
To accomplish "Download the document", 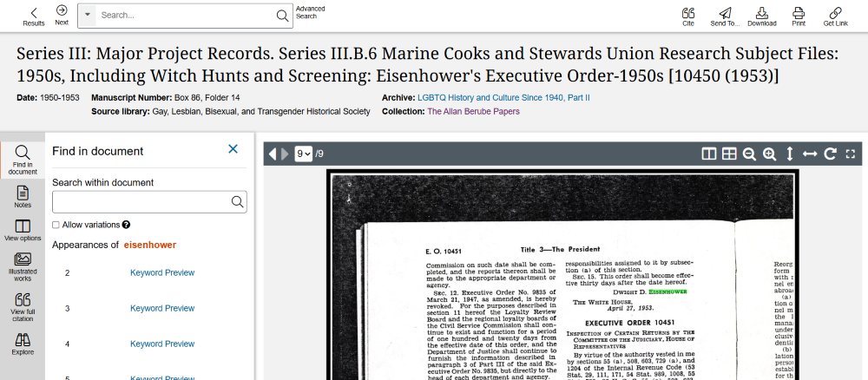I will tap(762, 16).
